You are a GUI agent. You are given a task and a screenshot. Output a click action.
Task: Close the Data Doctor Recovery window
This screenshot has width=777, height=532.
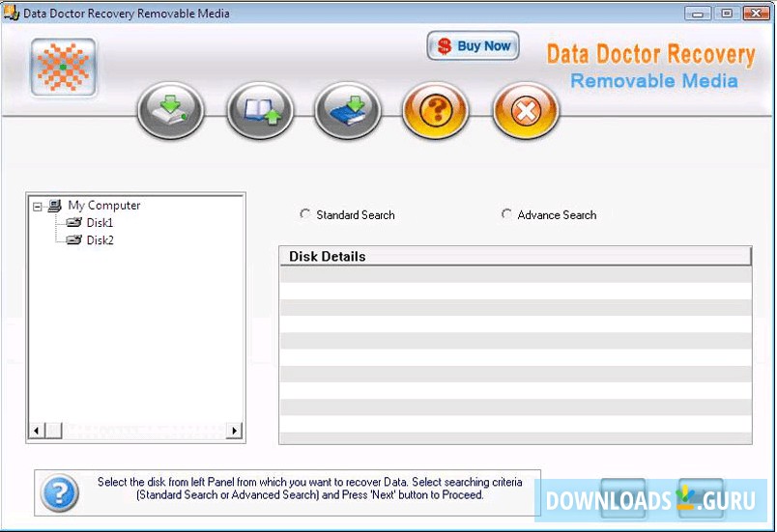(x=756, y=14)
